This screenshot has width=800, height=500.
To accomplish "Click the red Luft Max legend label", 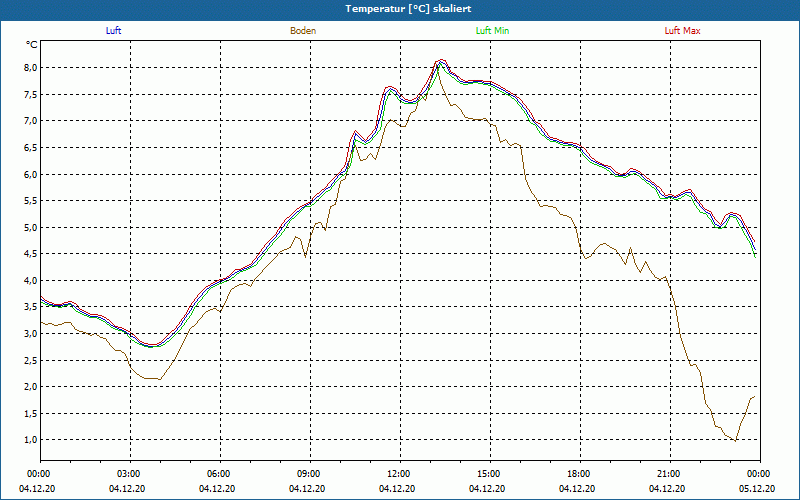I will 682,31.
